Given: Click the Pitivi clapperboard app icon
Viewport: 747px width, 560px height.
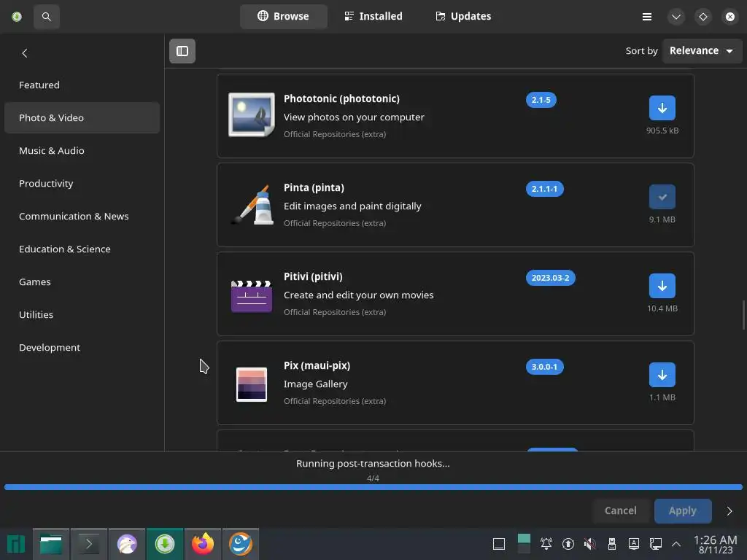Looking at the screenshot, I should 252,296.
